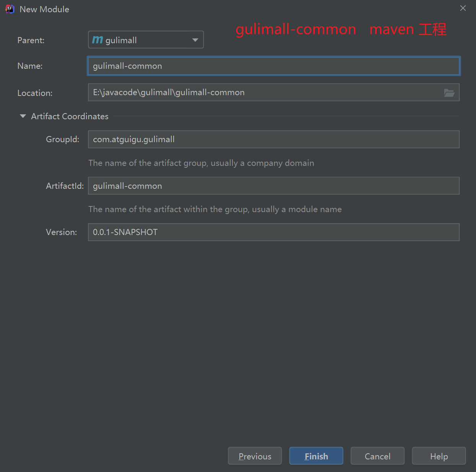Click the Maven icon in the Parent combo box

coord(97,40)
